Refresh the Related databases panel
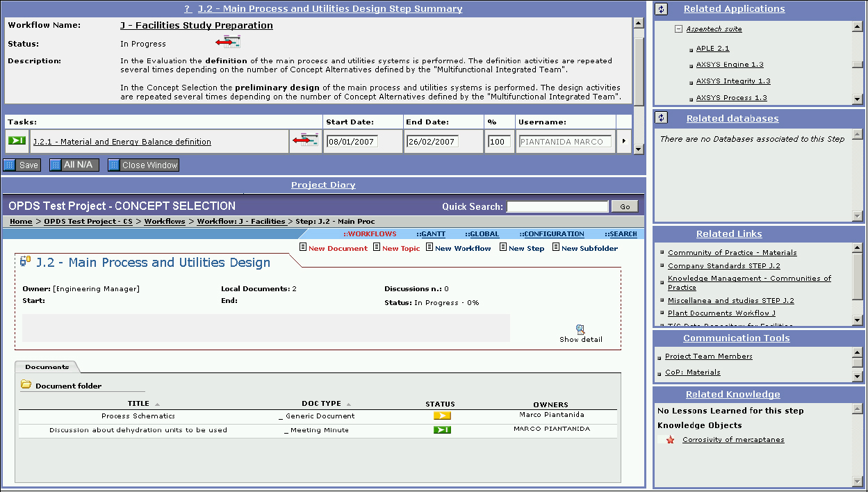Image resolution: width=868 pixels, height=492 pixels. click(661, 116)
